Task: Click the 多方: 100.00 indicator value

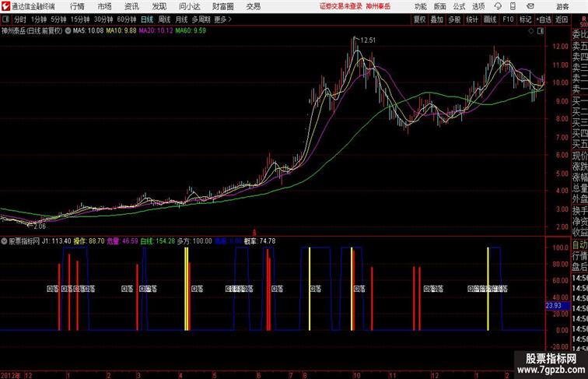Action: [194, 241]
